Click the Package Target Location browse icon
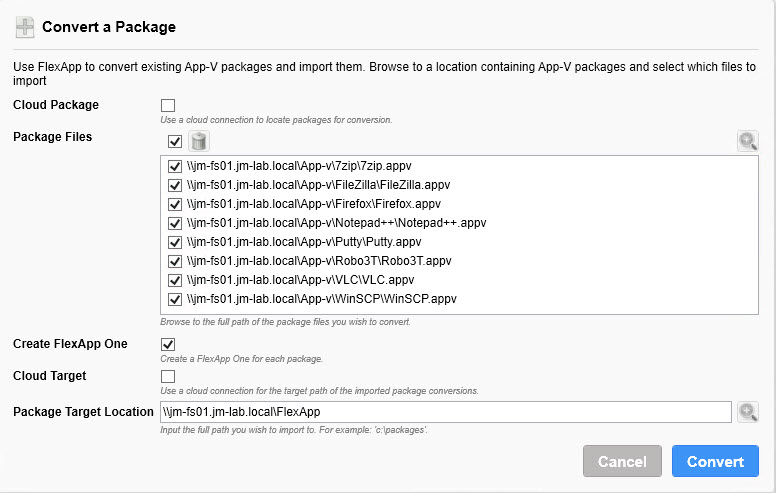 [747, 411]
